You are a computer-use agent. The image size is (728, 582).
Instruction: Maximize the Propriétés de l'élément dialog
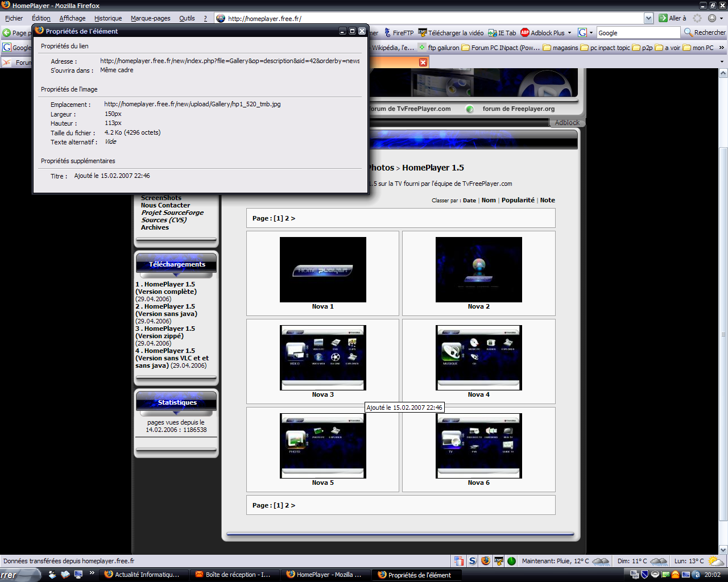click(x=352, y=31)
